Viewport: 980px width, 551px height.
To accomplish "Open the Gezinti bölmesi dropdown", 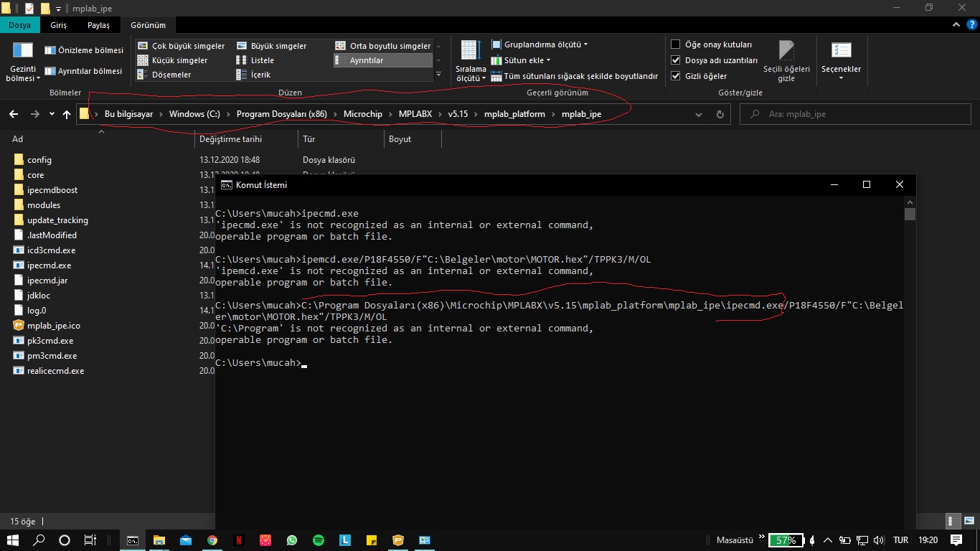I will pos(23,62).
